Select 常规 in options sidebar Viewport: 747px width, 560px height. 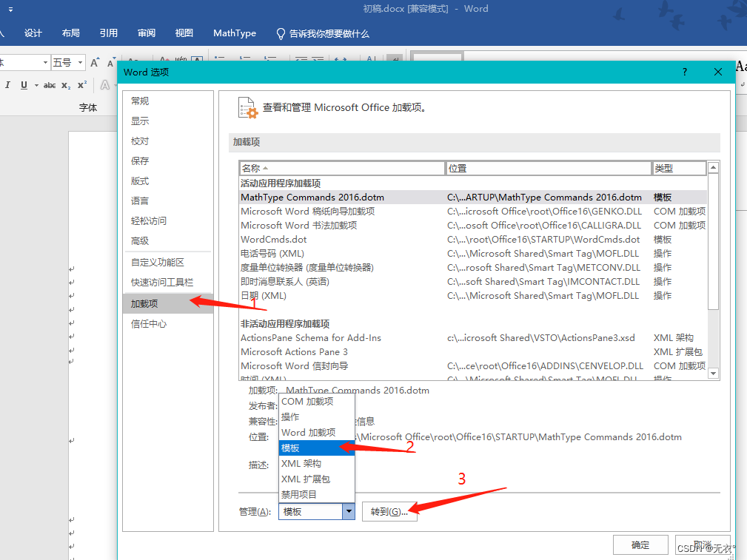[168, 101]
